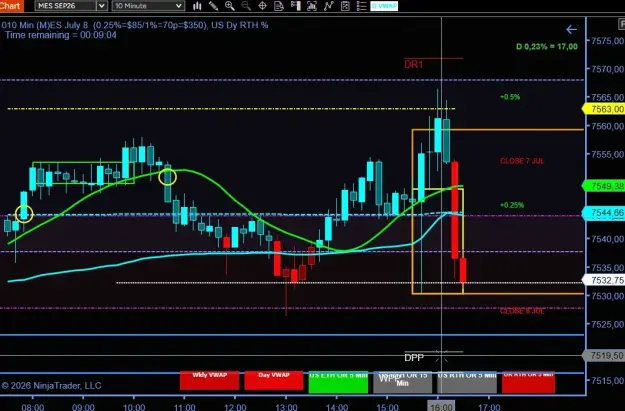Select the crosshair cursor tool

click(262, 6)
